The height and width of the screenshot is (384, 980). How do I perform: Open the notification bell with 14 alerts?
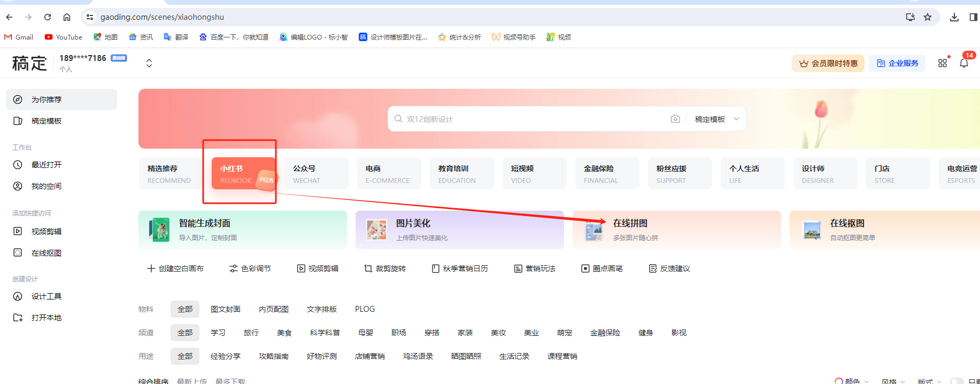964,63
